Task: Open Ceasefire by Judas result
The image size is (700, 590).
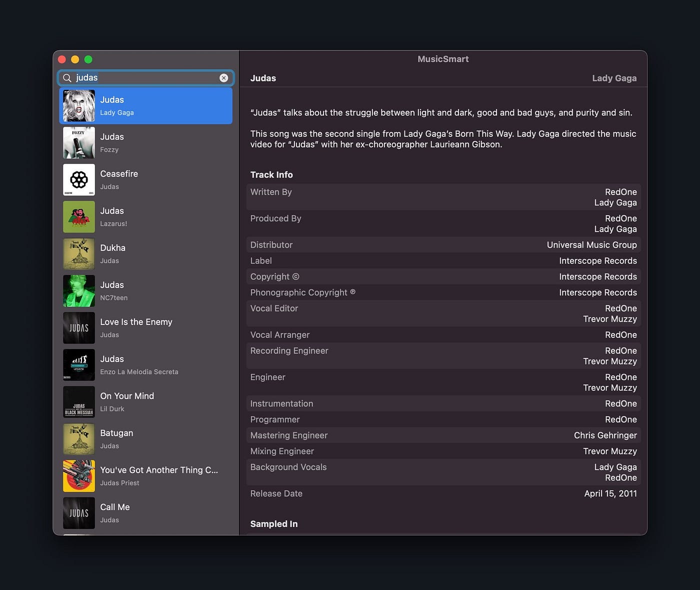Action: (145, 180)
